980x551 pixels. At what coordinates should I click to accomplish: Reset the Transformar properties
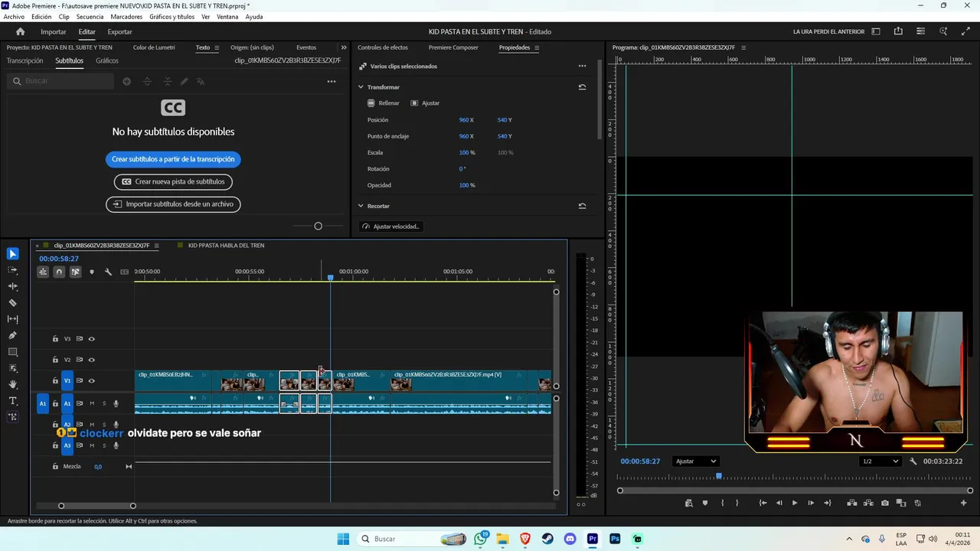click(582, 87)
